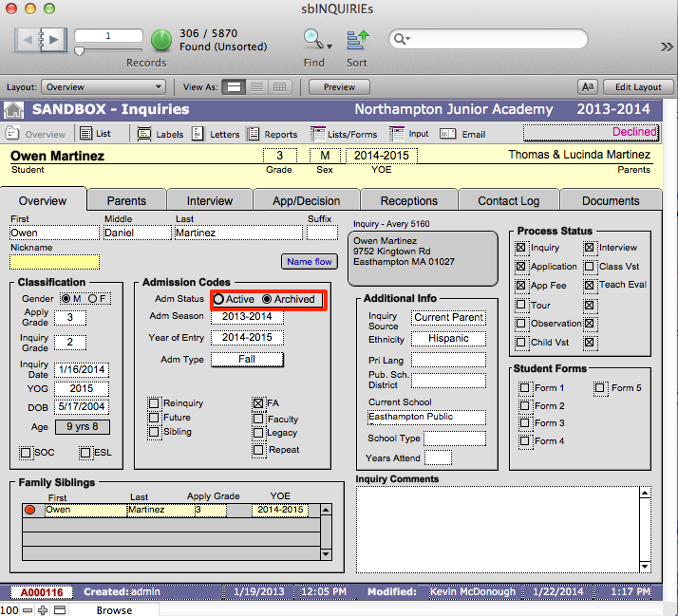Click the Sort records icon
Viewport: 678px width, 616px height.
tap(357, 40)
